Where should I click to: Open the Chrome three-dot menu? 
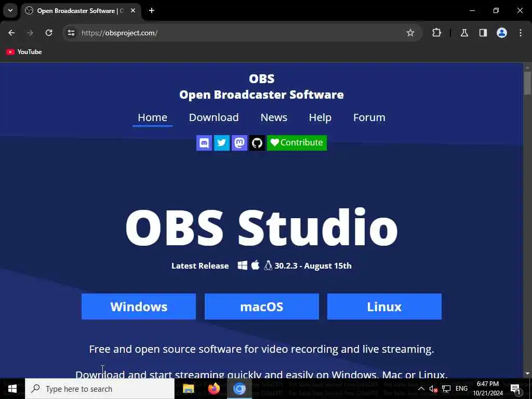(x=521, y=33)
